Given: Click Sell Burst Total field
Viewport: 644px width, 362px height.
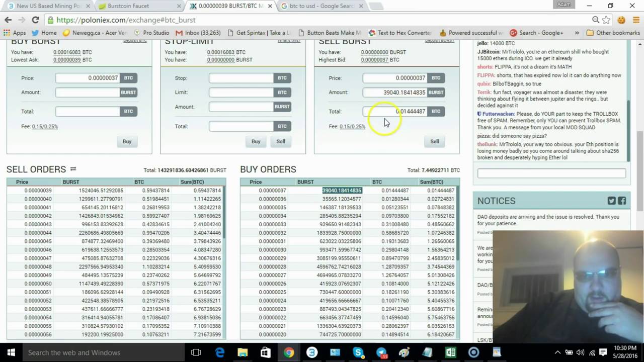Looking at the screenshot, I should coord(395,112).
